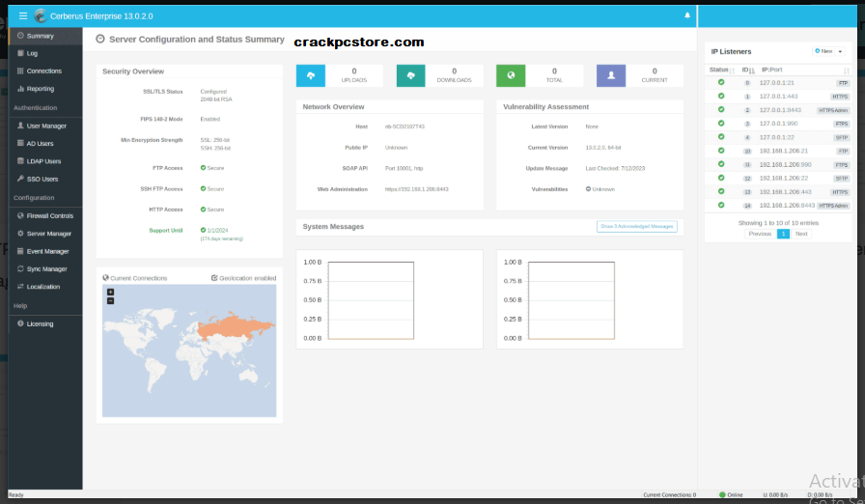Click Support Until 1/1/2024 value
865x504 pixels.
pos(214,231)
